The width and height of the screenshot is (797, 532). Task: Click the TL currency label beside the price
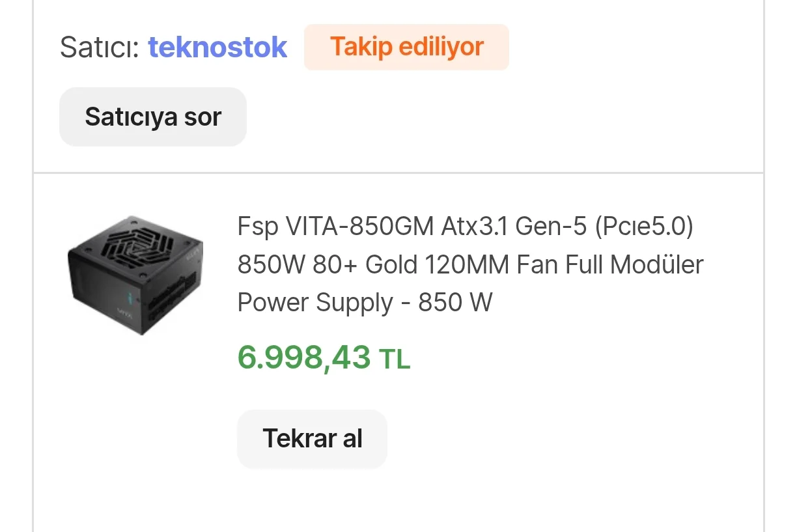tap(395, 359)
